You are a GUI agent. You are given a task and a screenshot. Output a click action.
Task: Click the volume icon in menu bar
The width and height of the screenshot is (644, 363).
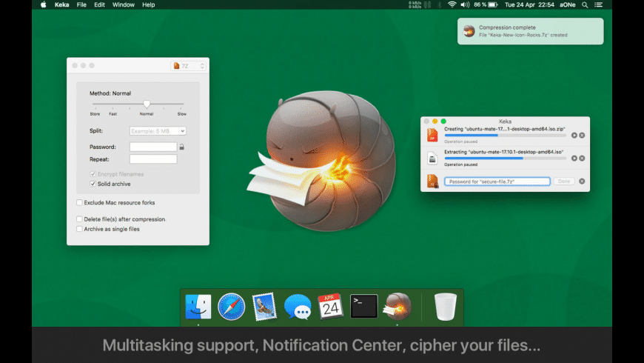[x=465, y=4]
